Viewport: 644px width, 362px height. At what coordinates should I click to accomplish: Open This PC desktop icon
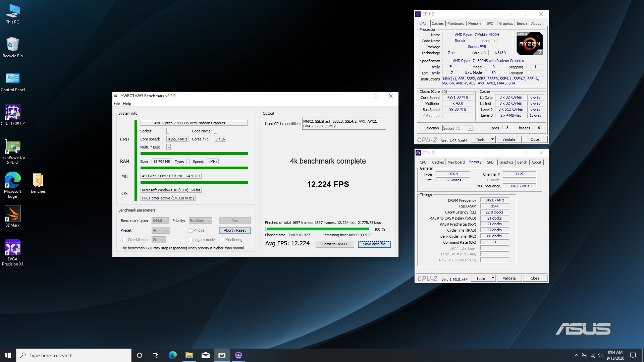point(12,14)
